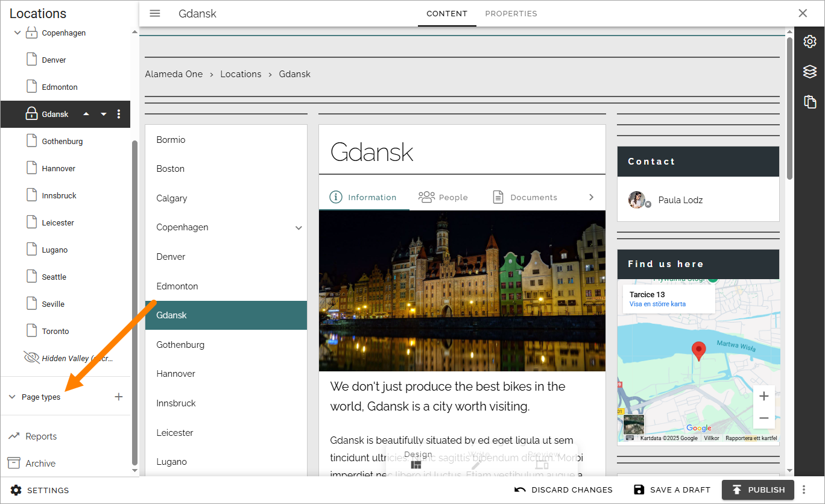Click the Documents tab file icon
This screenshot has height=504, width=825.
coord(498,197)
